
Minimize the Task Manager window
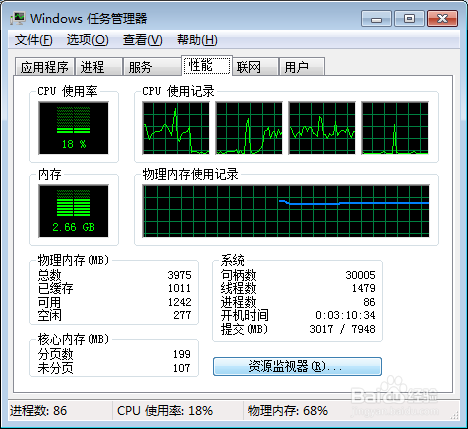coord(376,18)
